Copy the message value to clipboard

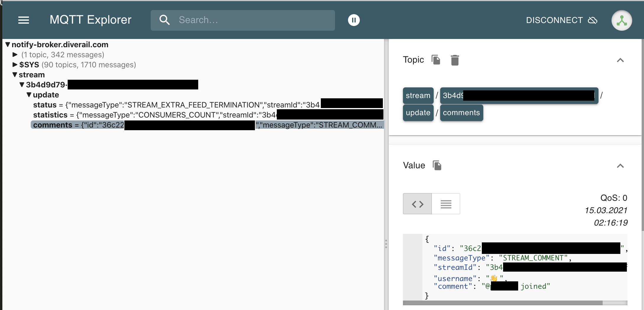437,165
